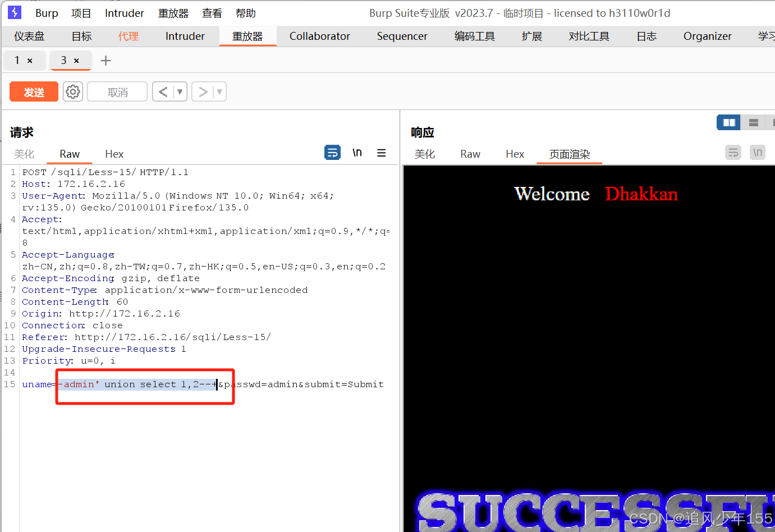Open response 页面渲染 tab
The image size is (775, 532).
coord(570,154)
